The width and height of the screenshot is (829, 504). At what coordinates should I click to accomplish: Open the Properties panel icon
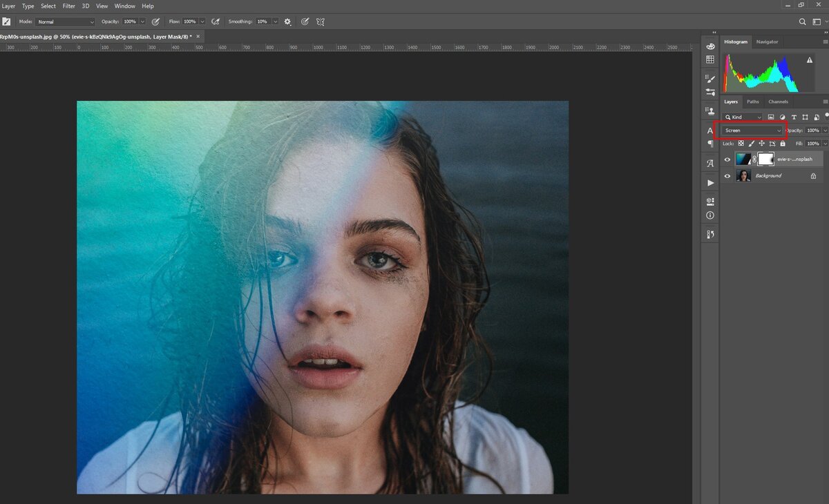[x=710, y=202]
